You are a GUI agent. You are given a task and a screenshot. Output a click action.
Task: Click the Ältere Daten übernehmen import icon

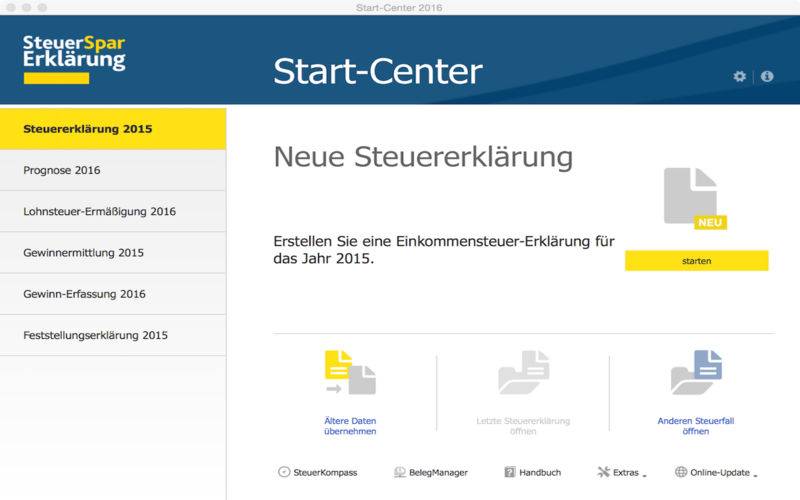point(350,374)
